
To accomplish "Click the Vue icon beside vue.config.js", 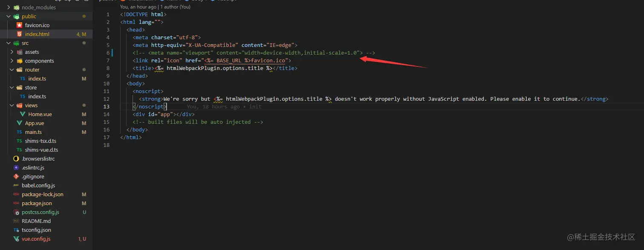I will point(16,239).
